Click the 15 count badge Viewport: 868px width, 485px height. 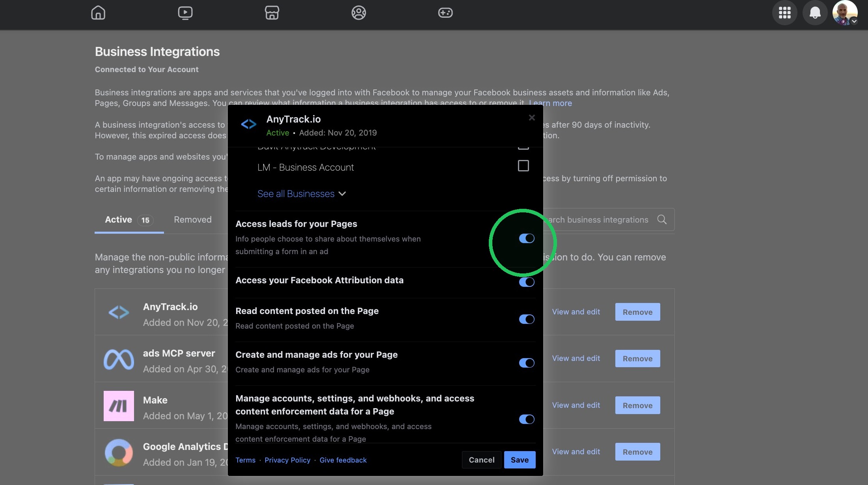point(145,220)
